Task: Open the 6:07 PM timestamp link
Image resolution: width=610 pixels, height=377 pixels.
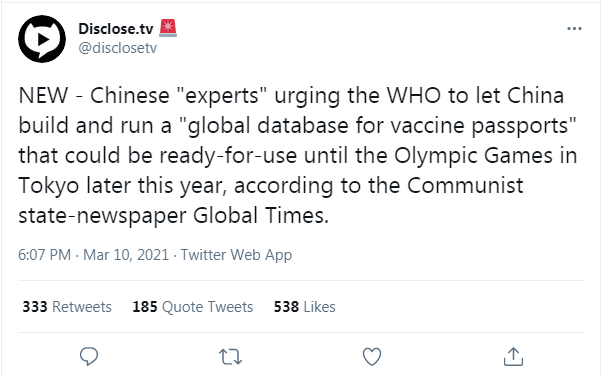Action: [x=44, y=255]
